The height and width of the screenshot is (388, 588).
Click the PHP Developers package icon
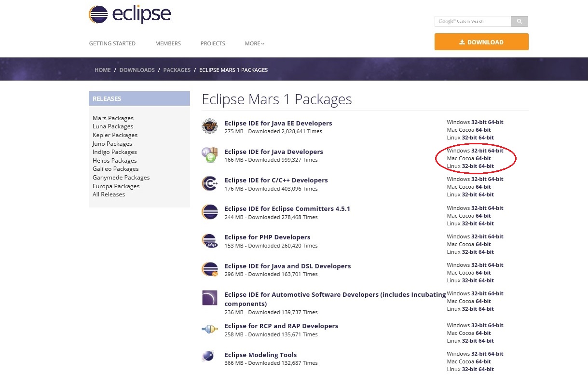click(210, 241)
